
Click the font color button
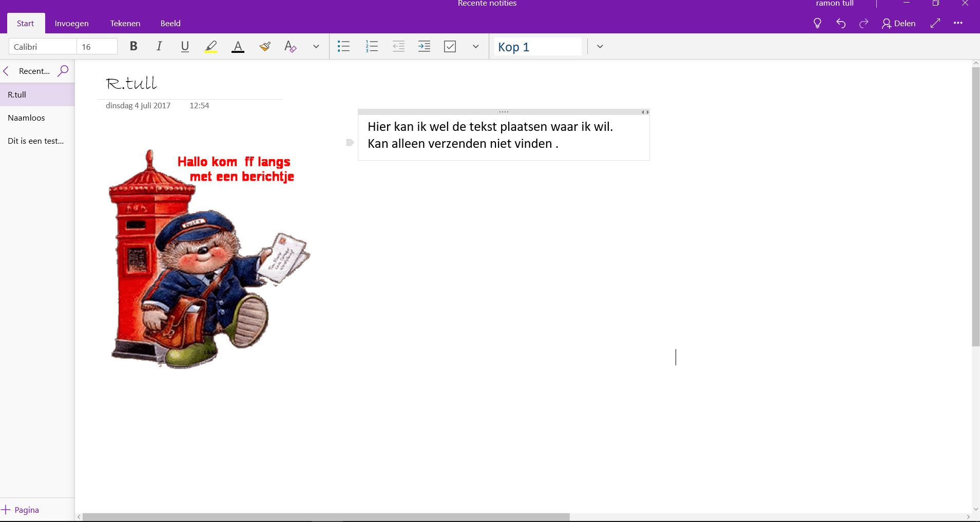click(x=238, y=47)
